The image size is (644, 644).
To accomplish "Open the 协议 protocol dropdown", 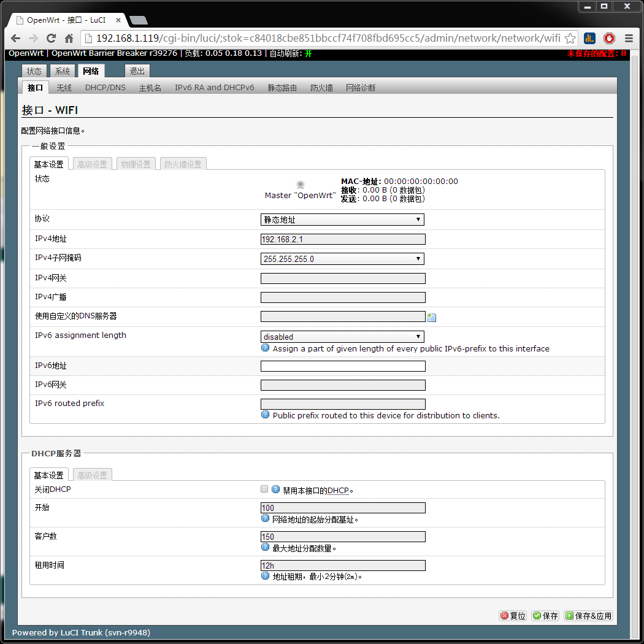I will (x=342, y=220).
